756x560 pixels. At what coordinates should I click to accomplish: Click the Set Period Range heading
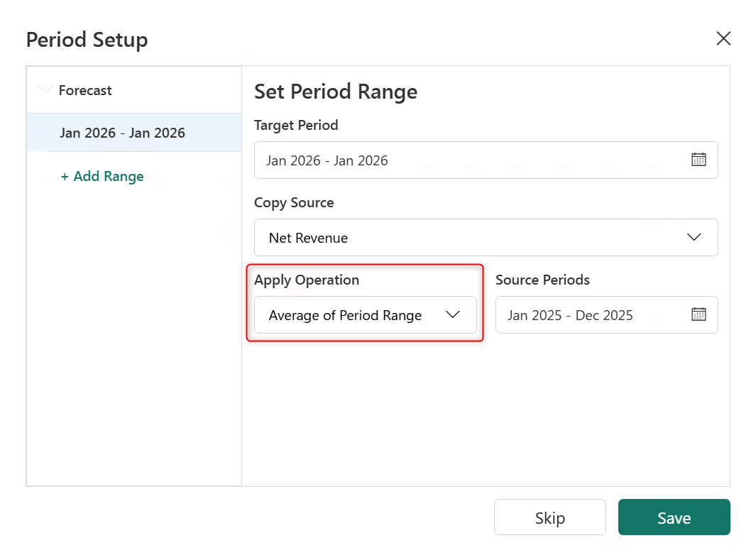pos(336,92)
